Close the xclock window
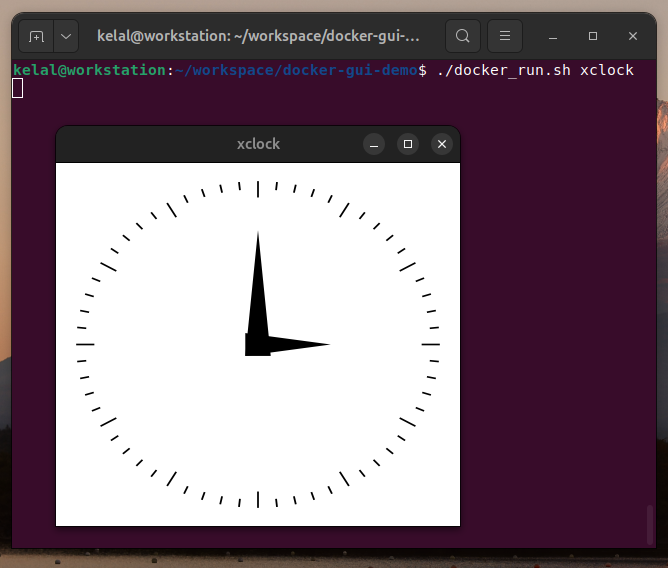This screenshot has height=568, width=668. 442,145
